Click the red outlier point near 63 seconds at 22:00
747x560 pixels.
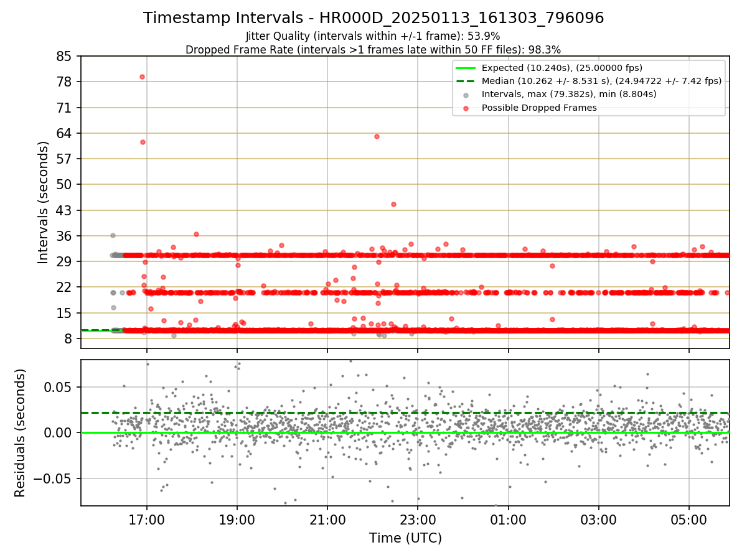pyautogui.click(x=377, y=136)
